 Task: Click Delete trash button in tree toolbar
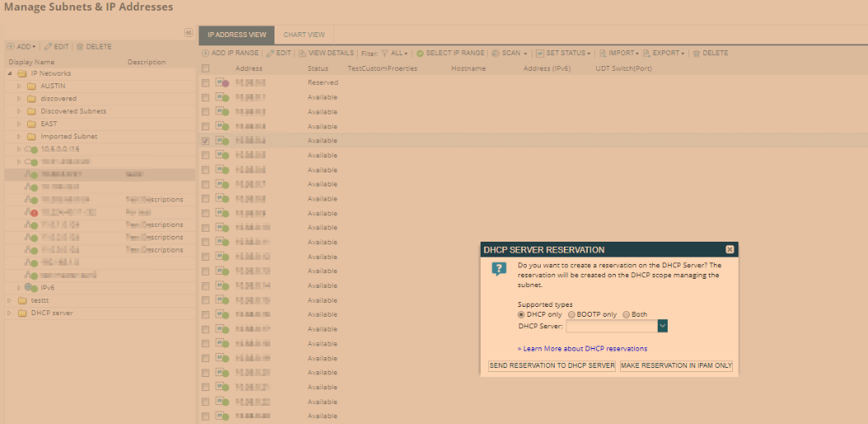point(93,47)
